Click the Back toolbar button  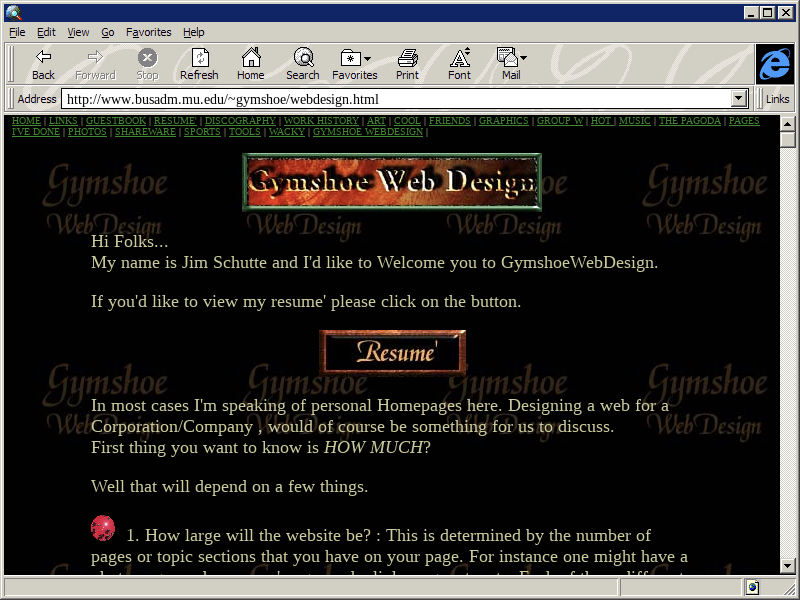click(43, 64)
